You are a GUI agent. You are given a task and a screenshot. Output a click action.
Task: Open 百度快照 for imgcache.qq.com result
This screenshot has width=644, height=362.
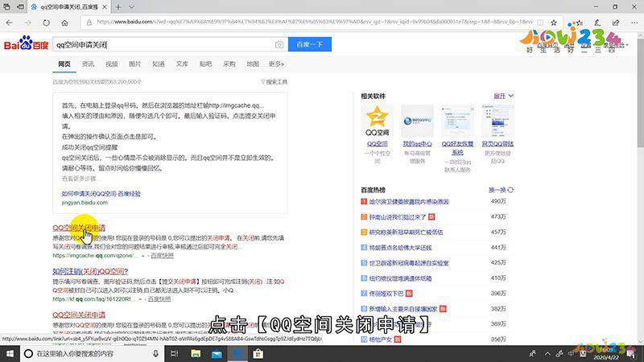162,255
